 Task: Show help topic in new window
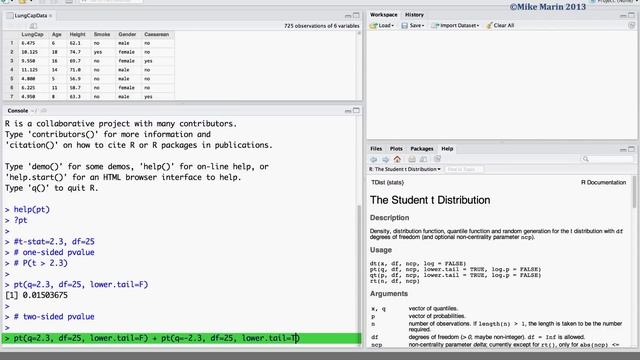click(x=424, y=159)
